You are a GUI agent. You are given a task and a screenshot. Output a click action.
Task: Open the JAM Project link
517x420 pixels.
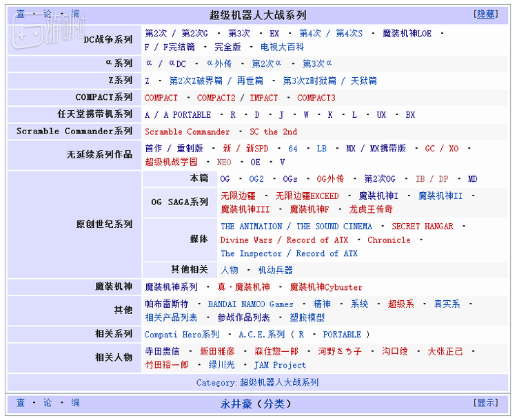280,365
